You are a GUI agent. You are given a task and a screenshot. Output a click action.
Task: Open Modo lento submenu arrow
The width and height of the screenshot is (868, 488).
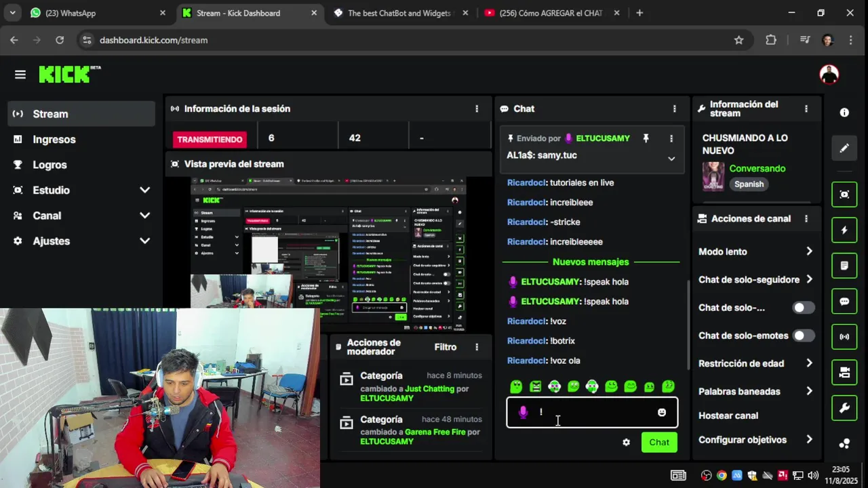(809, 251)
